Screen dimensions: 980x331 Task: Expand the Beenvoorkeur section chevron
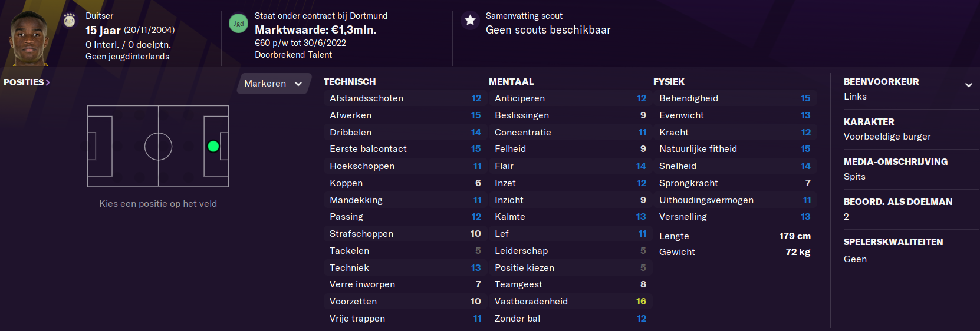click(968, 85)
